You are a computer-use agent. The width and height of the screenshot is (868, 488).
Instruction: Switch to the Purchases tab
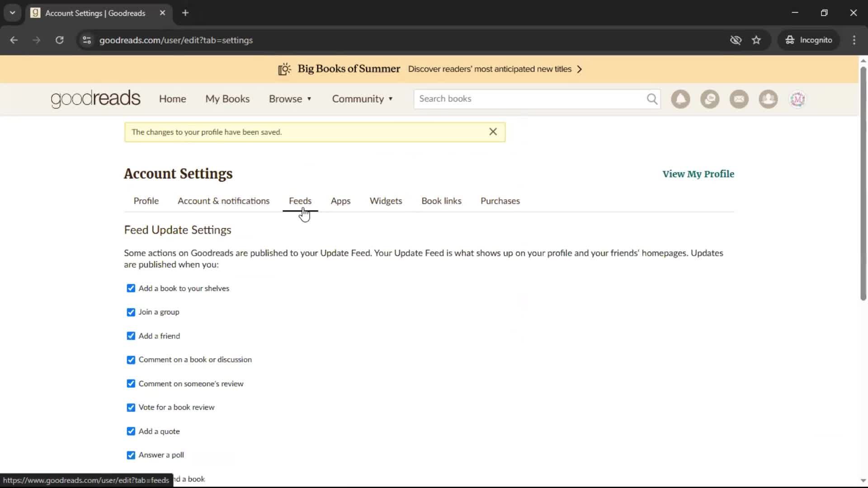pos(500,201)
